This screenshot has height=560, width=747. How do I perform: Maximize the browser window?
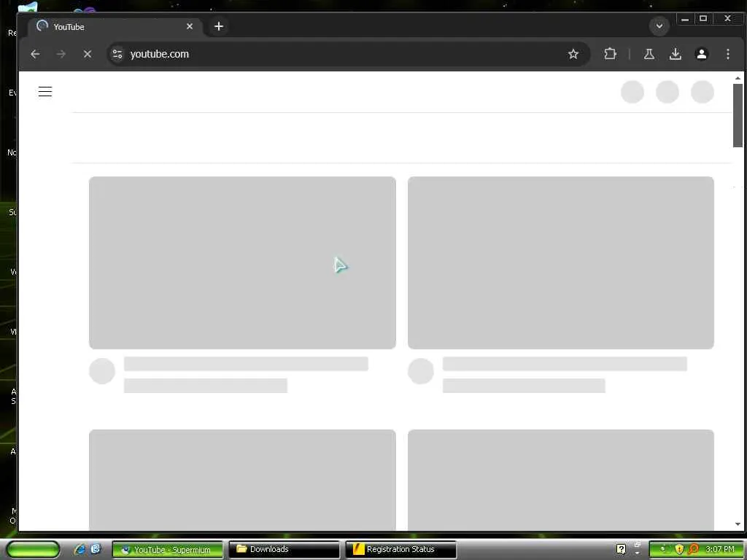[x=703, y=19]
